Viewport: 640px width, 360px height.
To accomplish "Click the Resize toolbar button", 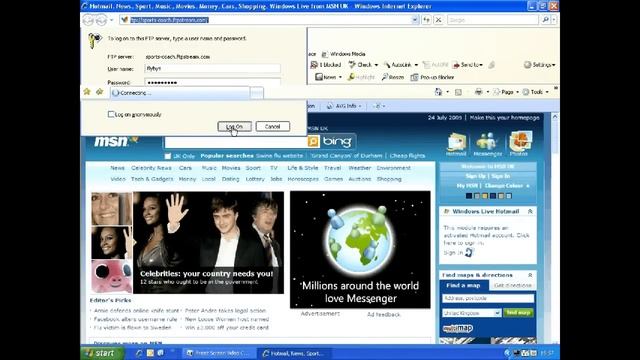I will coord(392,77).
